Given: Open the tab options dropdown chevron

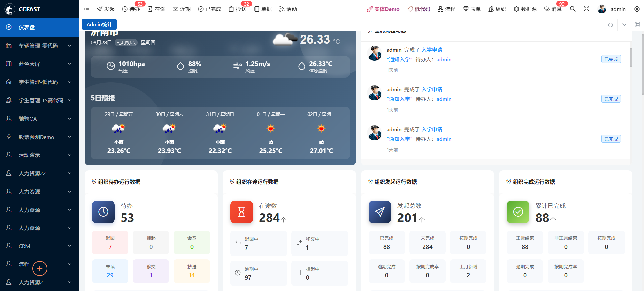Looking at the screenshot, I should coord(624,25).
